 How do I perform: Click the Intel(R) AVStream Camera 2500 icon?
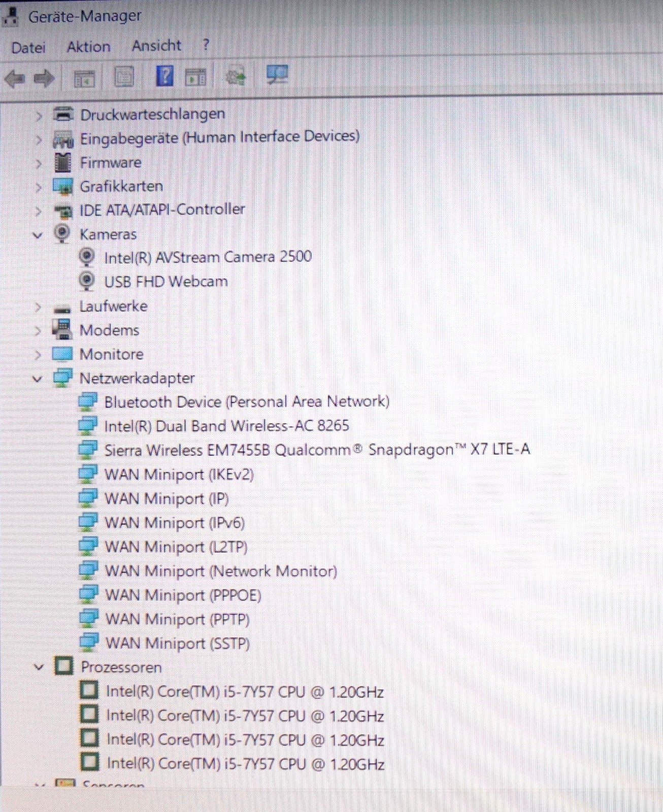click(87, 258)
